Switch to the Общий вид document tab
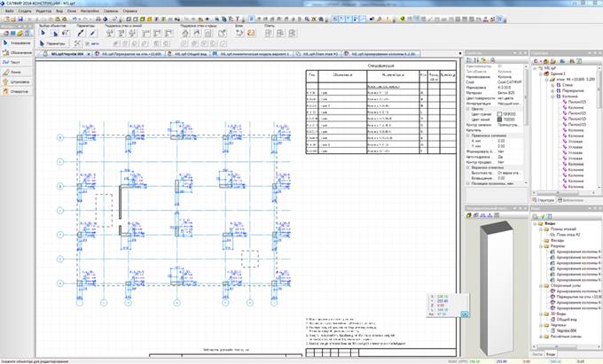 click(188, 54)
